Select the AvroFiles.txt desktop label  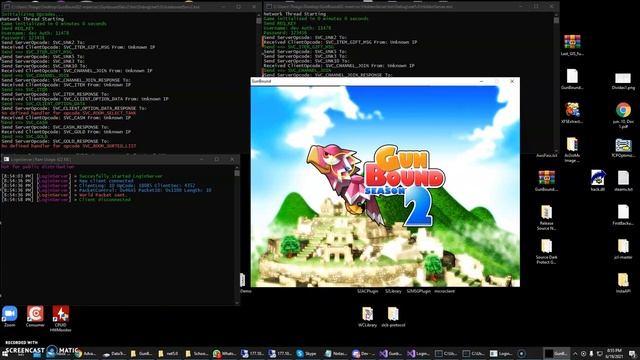(x=547, y=156)
